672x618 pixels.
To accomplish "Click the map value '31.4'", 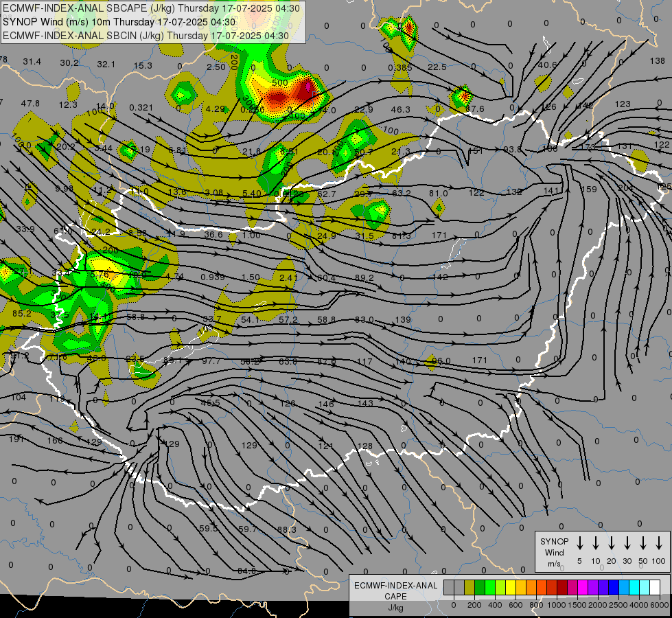I will (32, 62).
